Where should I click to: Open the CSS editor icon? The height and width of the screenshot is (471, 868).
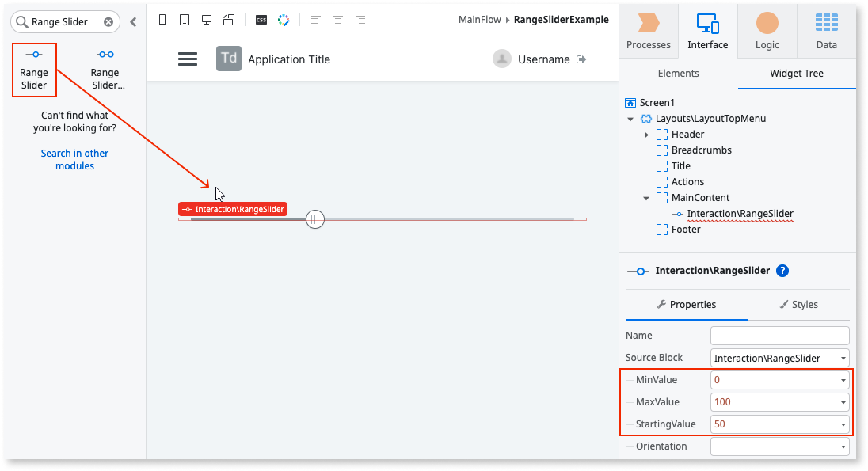(x=261, y=20)
